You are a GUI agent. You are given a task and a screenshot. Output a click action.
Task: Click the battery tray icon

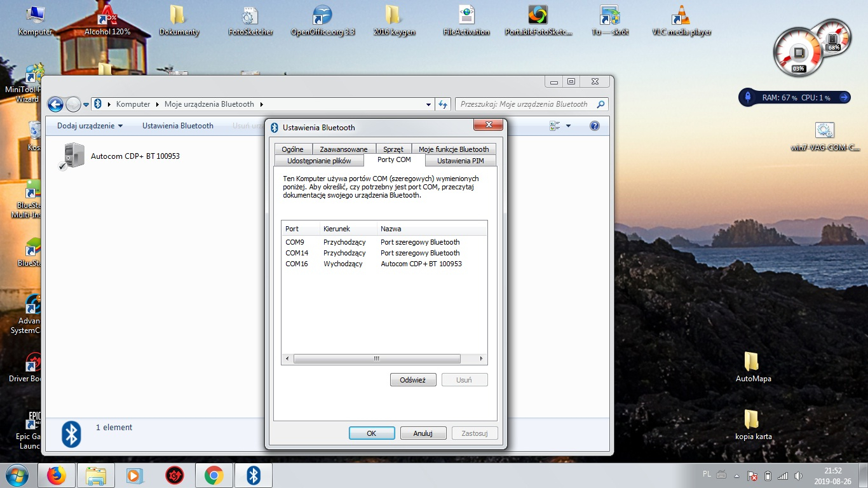coord(768,475)
